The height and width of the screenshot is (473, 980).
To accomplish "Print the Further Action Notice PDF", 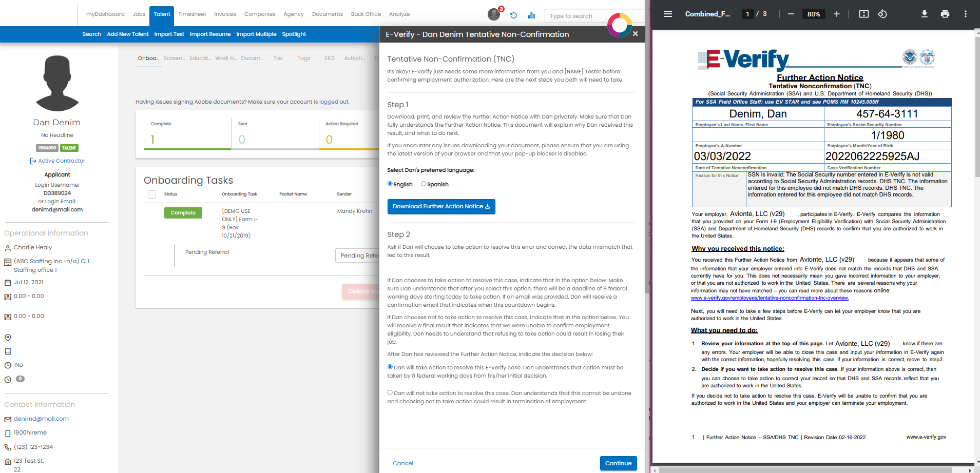I will pyautogui.click(x=945, y=14).
